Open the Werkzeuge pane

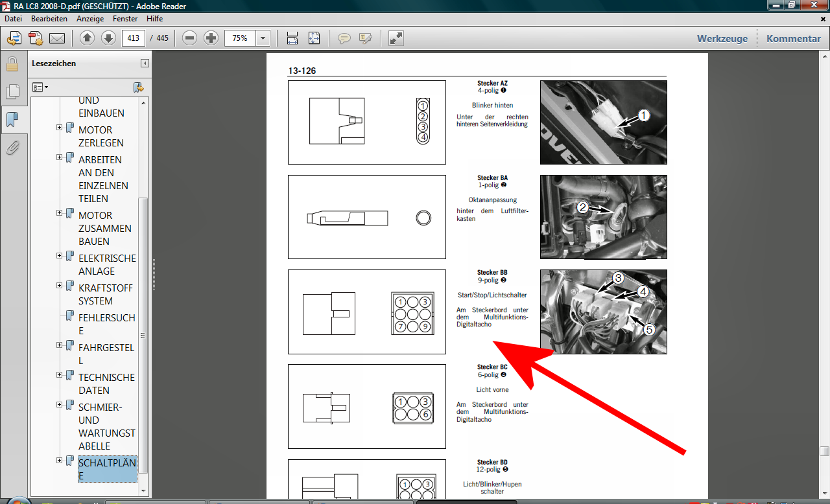pos(722,38)
